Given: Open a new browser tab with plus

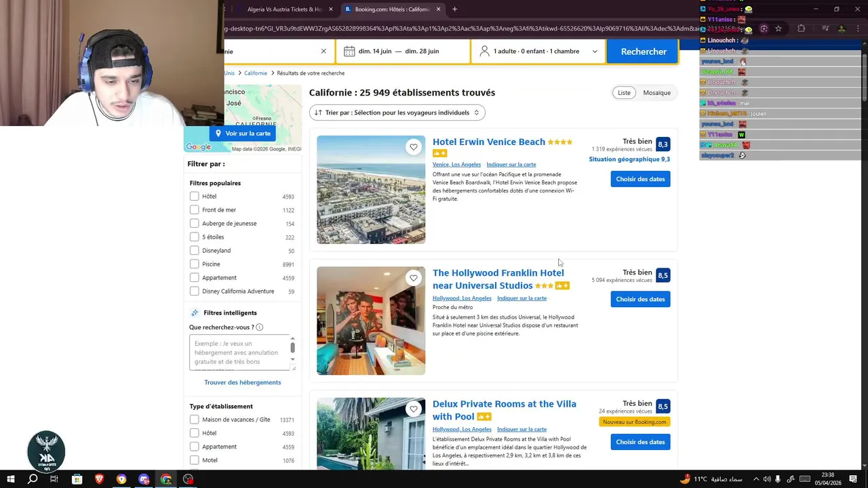Looking at the screenshot, I should [454, 9].
